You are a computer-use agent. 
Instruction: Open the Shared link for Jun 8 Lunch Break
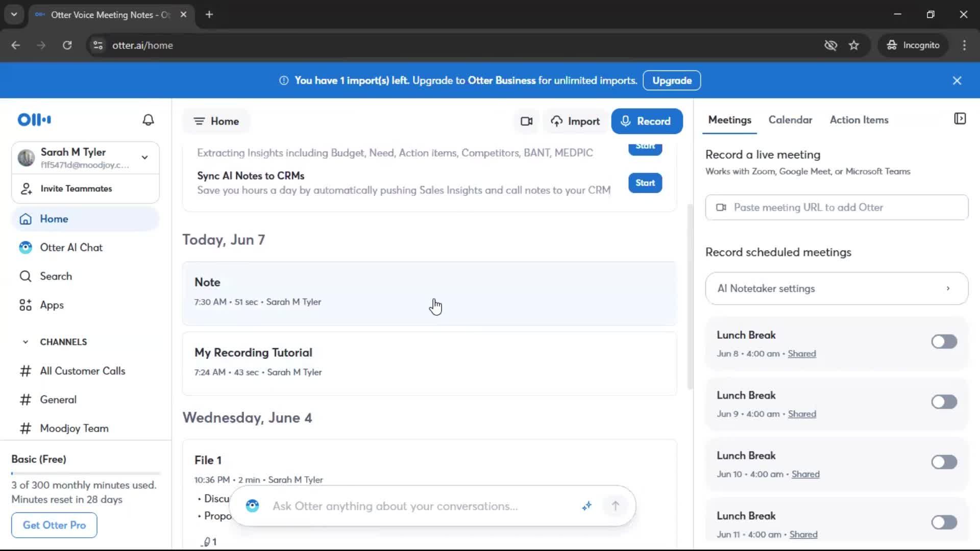coord(801,354)
